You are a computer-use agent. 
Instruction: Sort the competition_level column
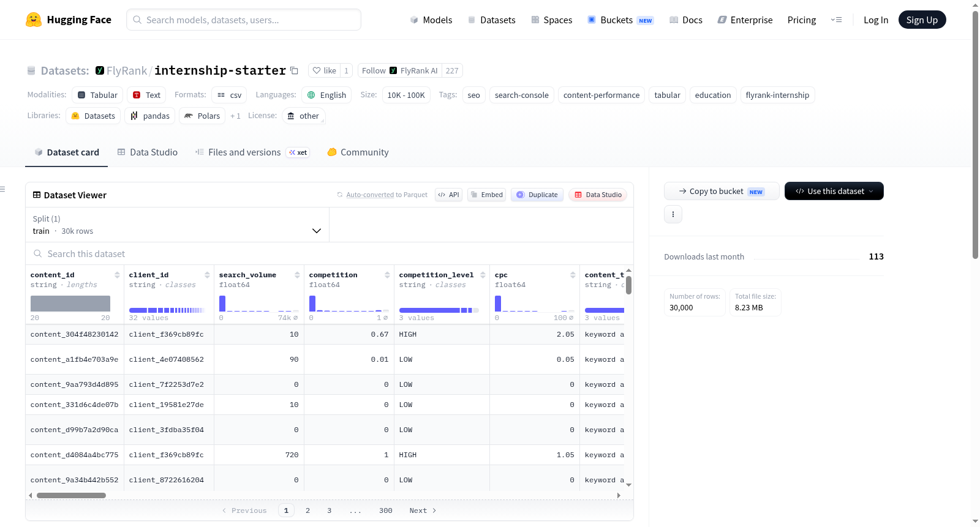[483, 275]
